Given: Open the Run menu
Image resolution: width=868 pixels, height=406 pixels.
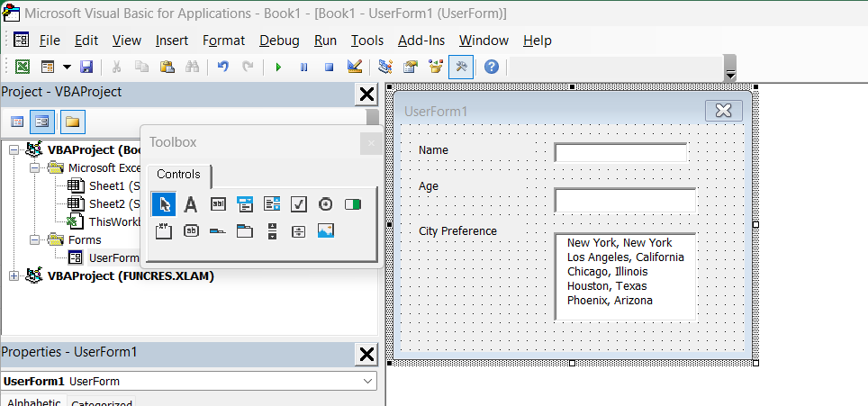Looking at the screenshot, I should point(326,41).
